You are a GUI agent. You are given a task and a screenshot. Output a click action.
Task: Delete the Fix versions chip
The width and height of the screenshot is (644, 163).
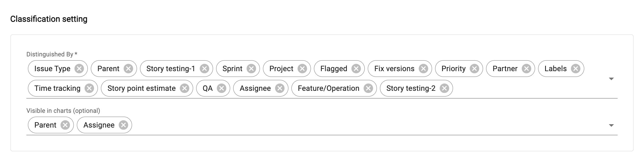(423, 69)
